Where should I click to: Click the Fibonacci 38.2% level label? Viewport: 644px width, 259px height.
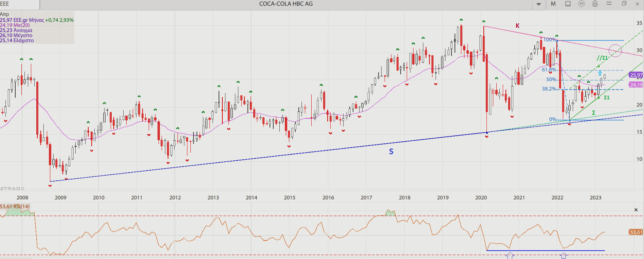pos(549,89)
